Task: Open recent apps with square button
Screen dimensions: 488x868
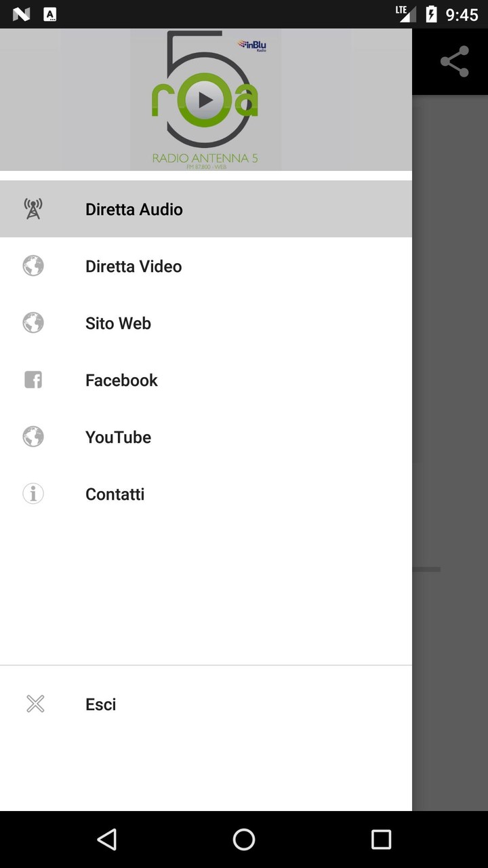Action: coord(381,840)
